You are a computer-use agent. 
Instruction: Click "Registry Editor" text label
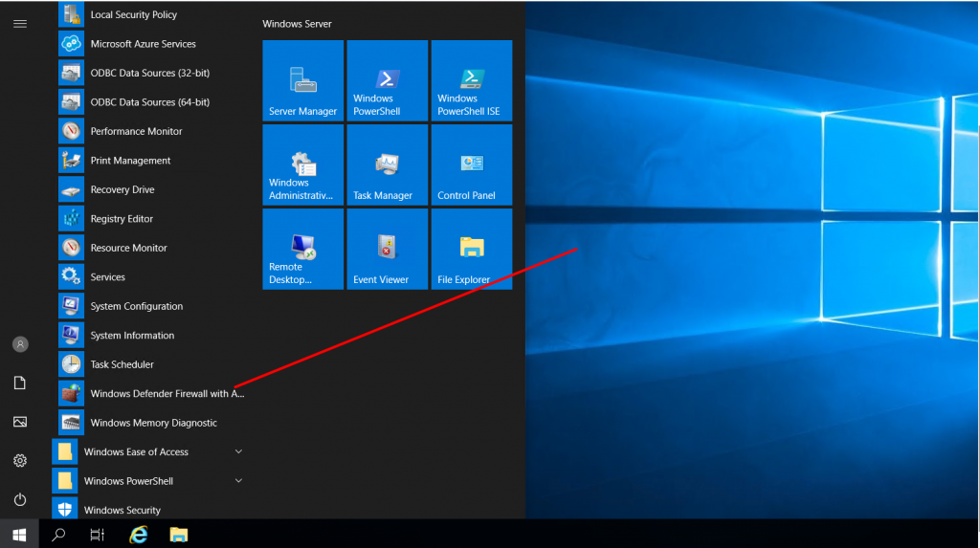click(122, 219)
